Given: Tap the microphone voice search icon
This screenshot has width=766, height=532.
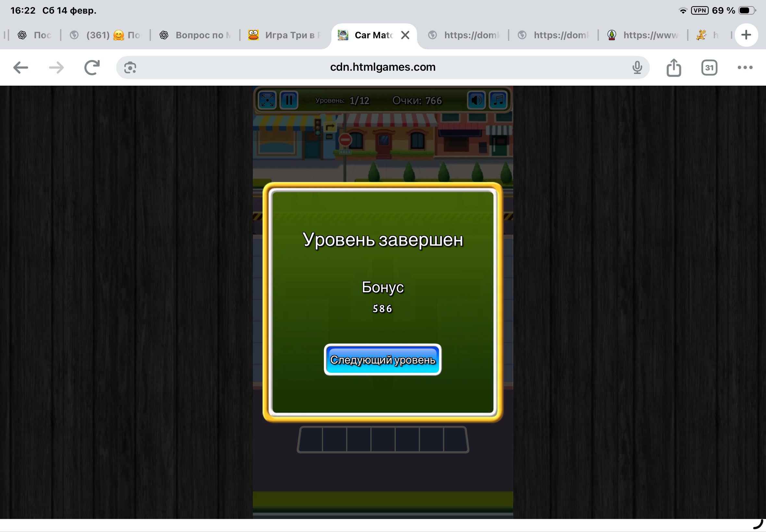Looking at the screenshot, I should (637, 68).
